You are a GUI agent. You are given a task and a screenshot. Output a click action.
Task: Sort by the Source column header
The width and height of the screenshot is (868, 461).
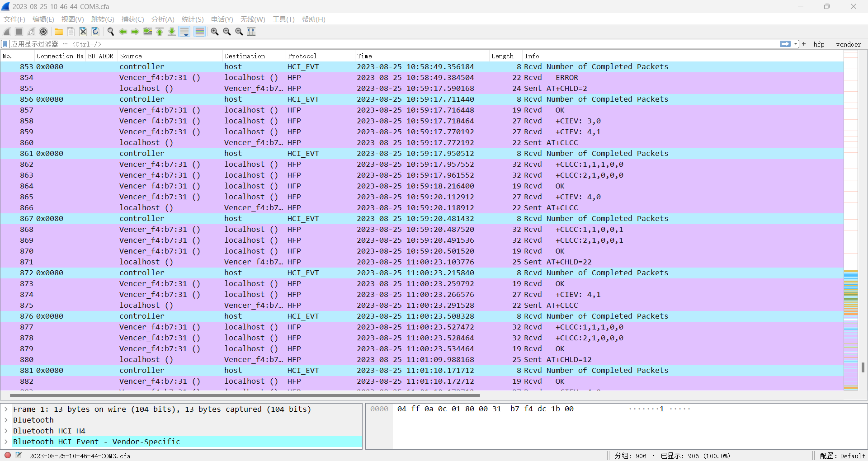click(170, 56)
